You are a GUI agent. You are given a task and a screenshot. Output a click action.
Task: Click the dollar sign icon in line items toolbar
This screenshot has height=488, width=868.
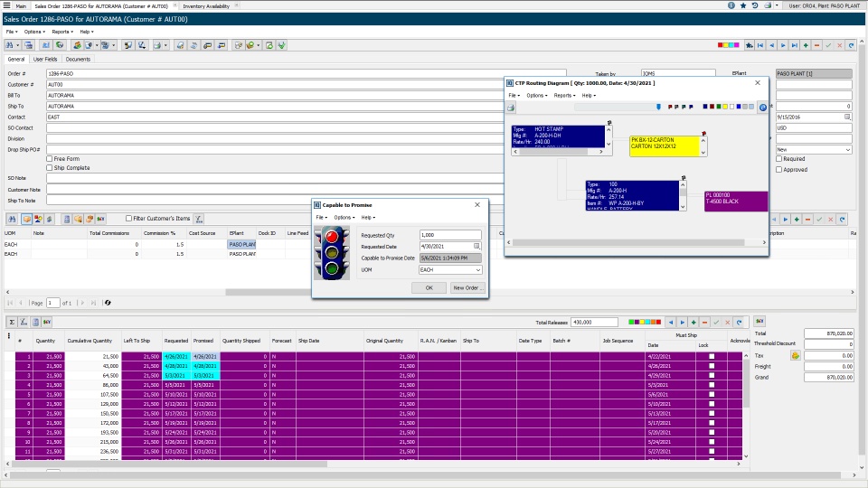[49, 219]
